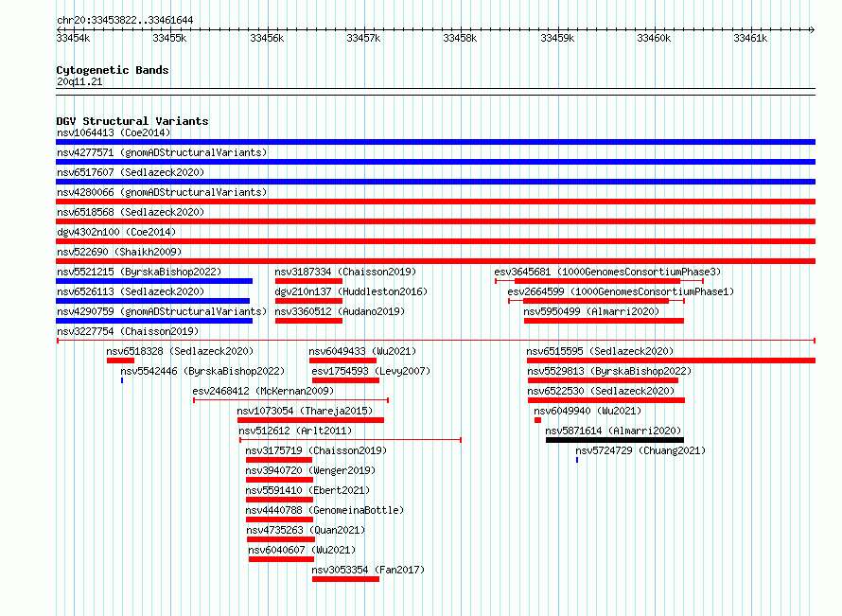842x616 pixels.
Task: Click the nsv4440788 (GenomeinaBottle) label
Action: [325, 510]
